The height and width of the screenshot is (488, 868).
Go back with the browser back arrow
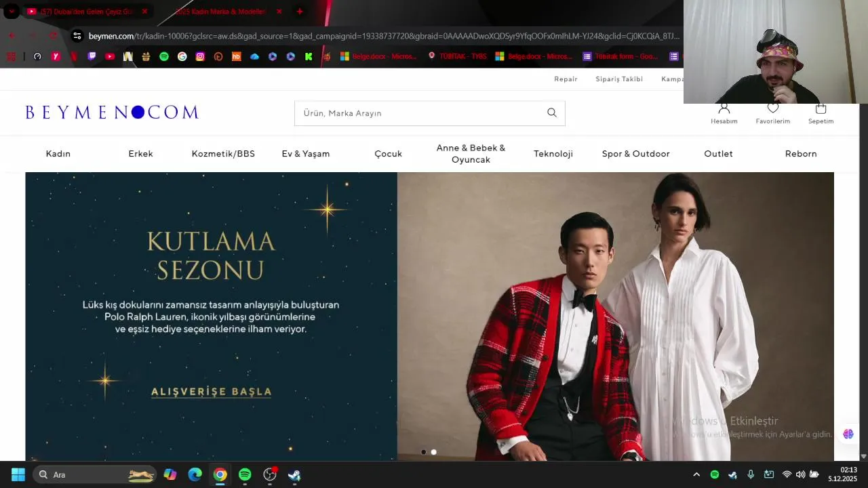pos(12,36)
